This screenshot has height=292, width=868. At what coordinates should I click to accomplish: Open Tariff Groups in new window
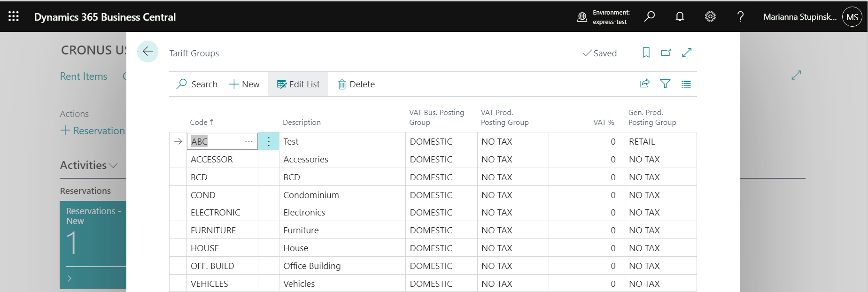coord(666,53)
